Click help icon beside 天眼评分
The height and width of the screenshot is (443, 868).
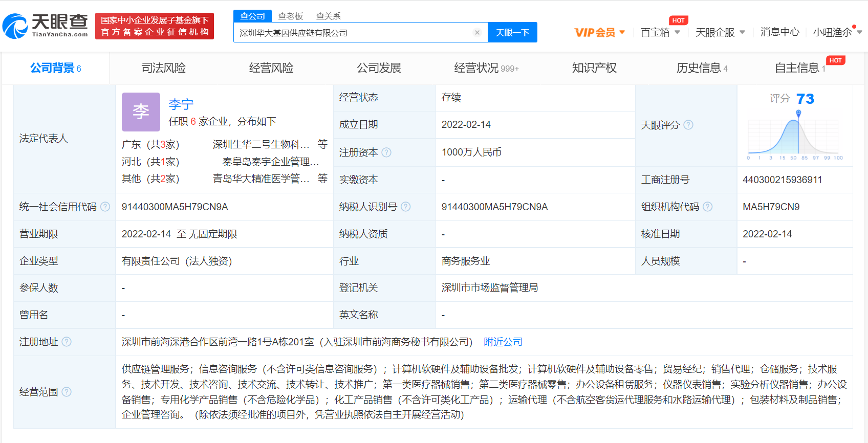tap(688, 125)
